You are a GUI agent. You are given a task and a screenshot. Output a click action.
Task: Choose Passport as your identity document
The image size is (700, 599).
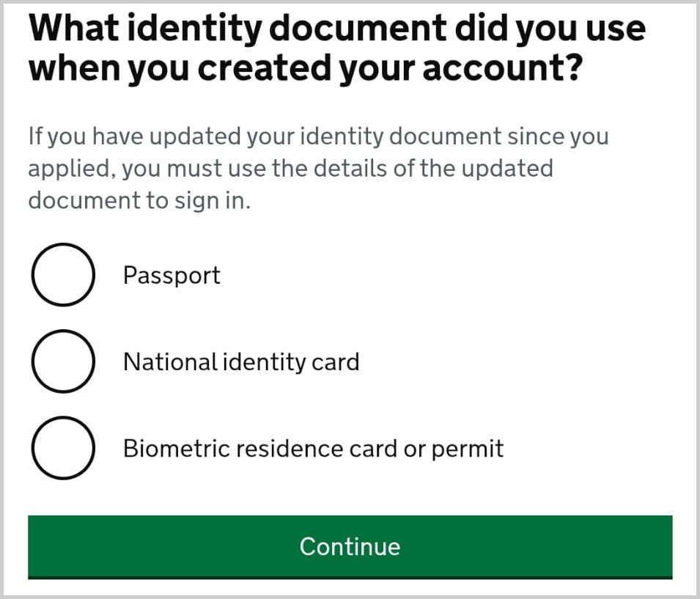(63, 275)
